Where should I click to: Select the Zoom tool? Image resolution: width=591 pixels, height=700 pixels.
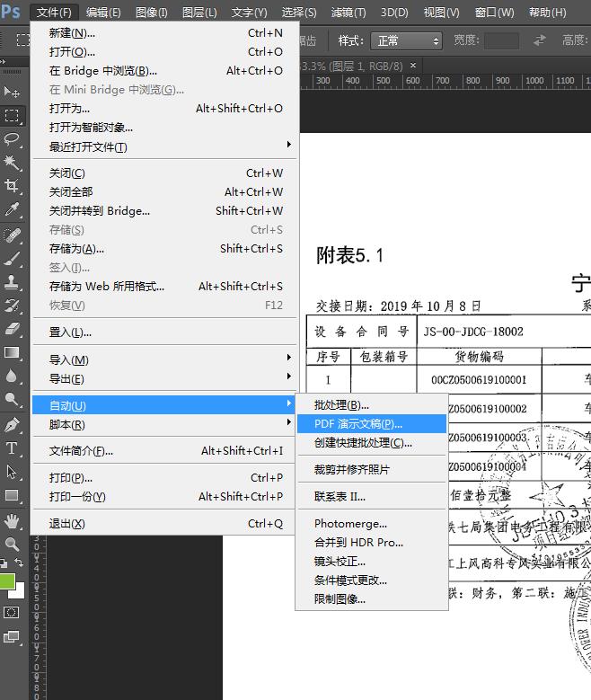pos(11,545)
